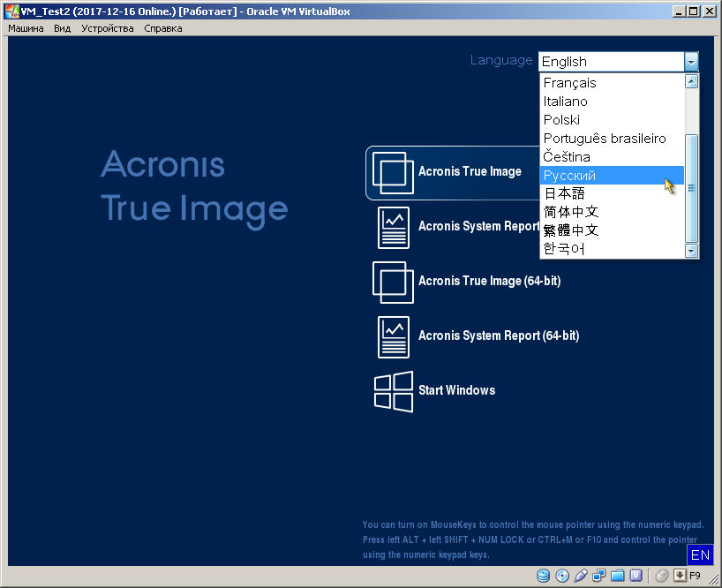
Task: Select Русский from the language list
Action: coord(570,176)
